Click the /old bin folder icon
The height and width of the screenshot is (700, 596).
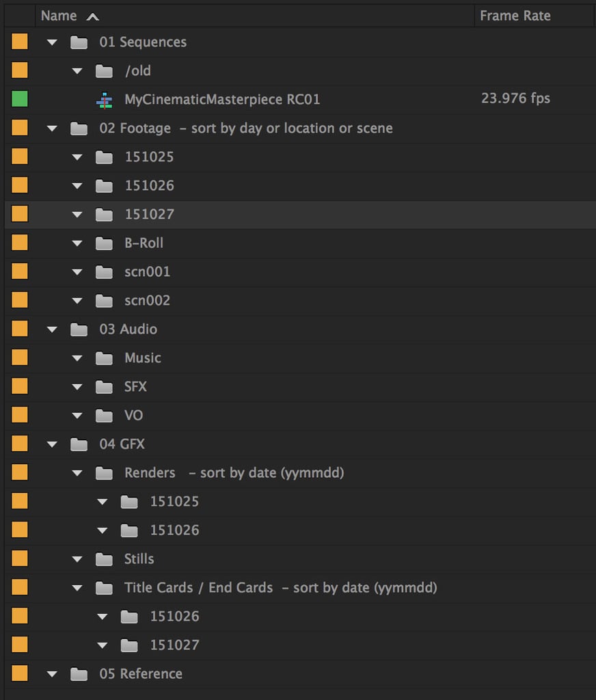104,71
